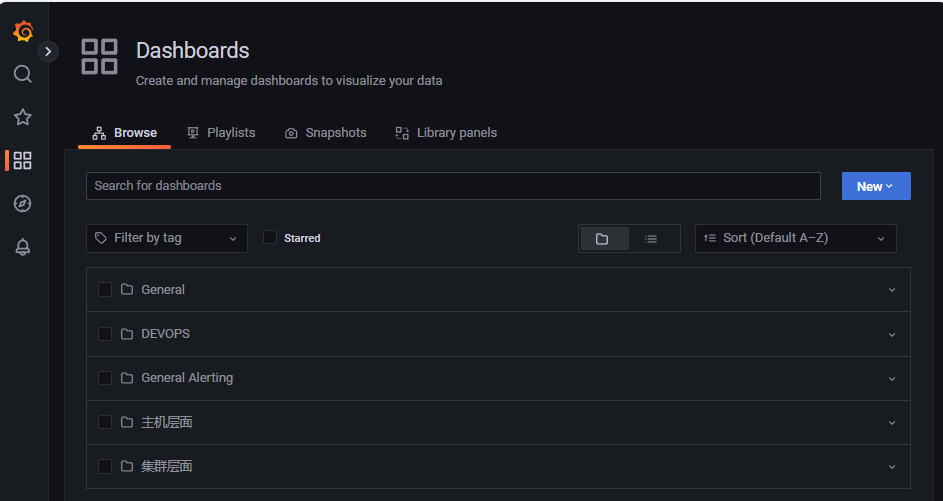943x501 pixels.
Task: Open the Library panels tab
Action: point(446,133)
